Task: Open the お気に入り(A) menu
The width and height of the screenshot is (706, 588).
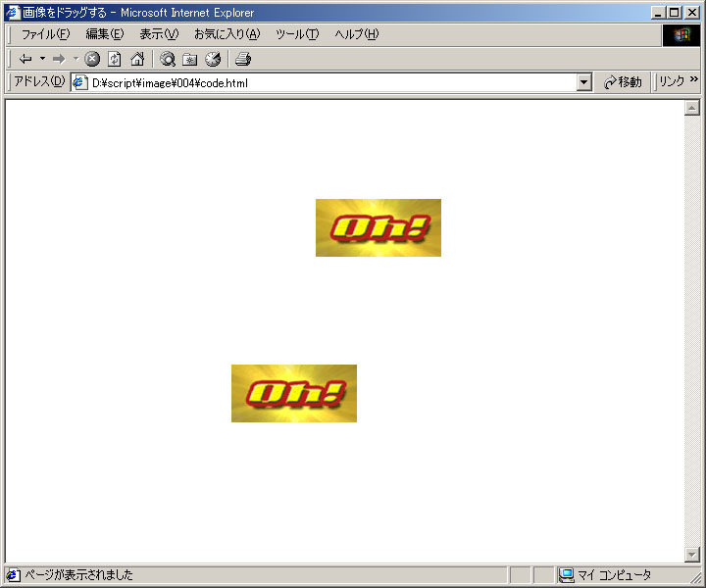Action: (227, 34)
